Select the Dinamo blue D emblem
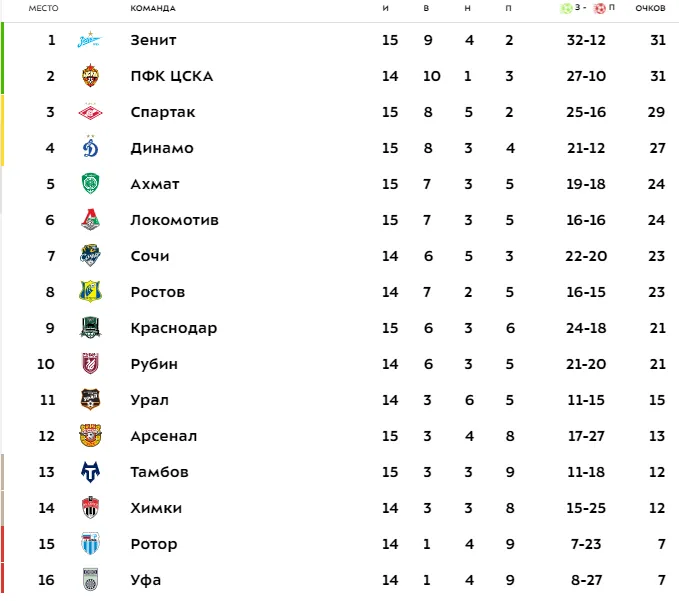Screen dimensions: 679x601 (90, 147)
